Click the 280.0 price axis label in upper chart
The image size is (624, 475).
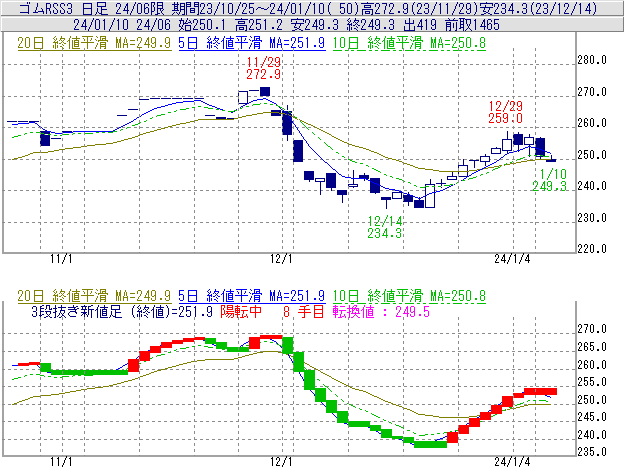[592, 60]
